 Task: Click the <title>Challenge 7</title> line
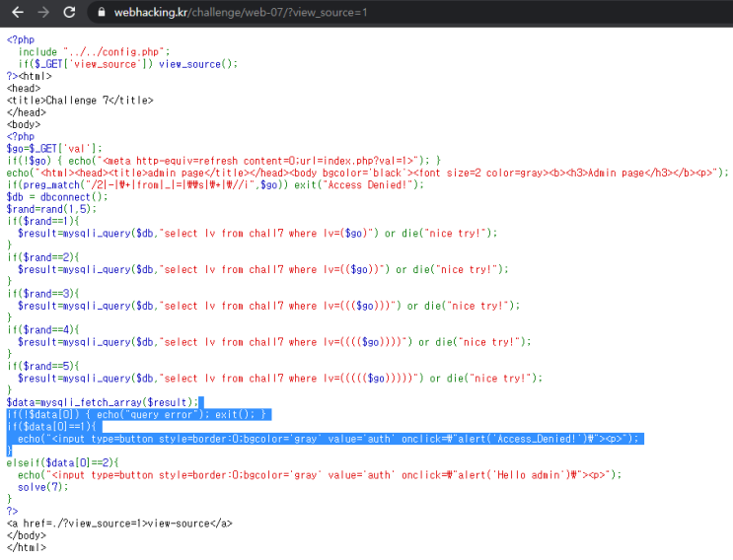point(80,101)
